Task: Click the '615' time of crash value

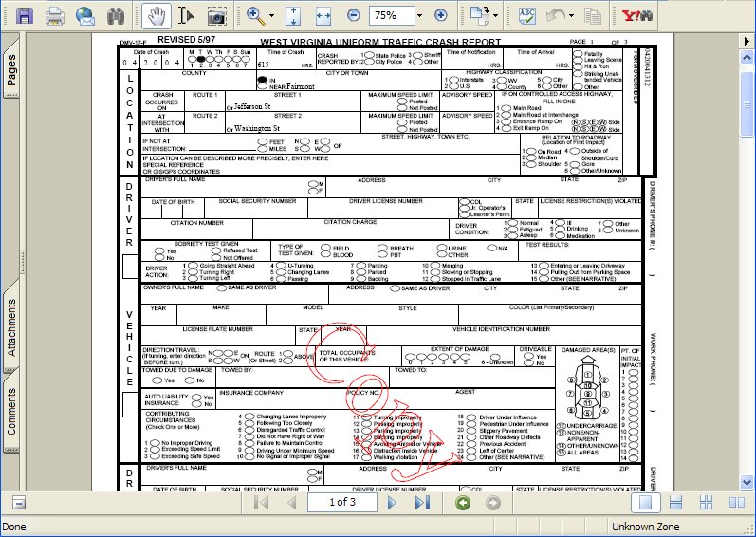Action: pyautogui.click(x=264, y=65)
